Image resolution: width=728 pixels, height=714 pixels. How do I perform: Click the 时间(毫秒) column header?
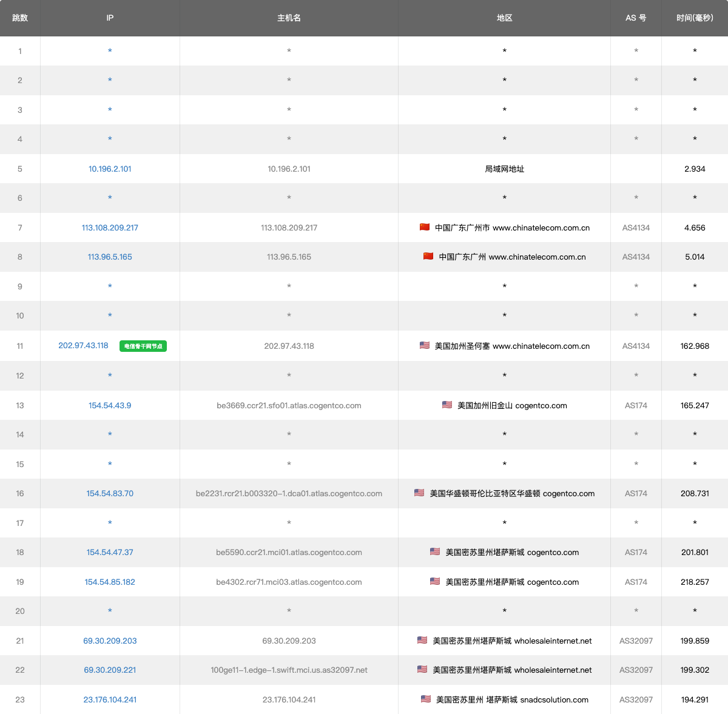695,18
